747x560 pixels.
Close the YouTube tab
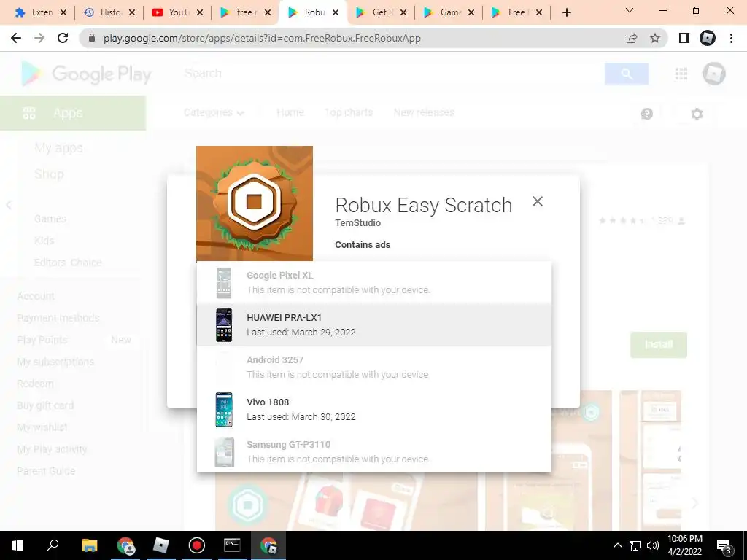[200, 12]
